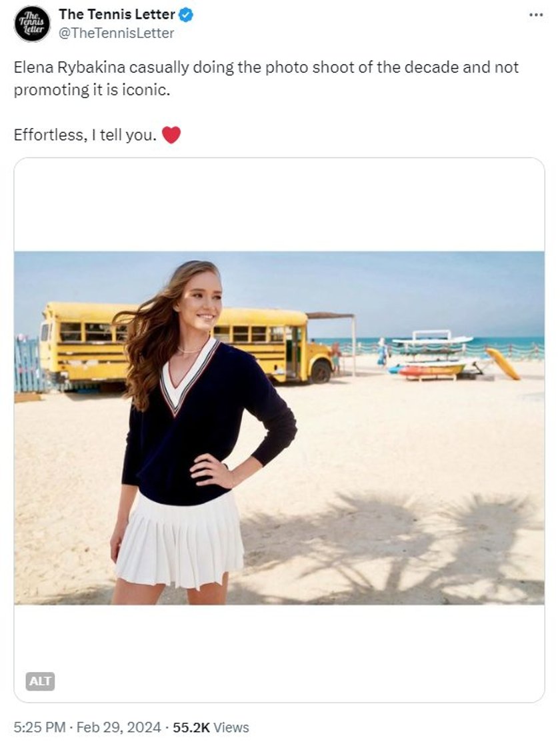
Task: Click the yellow school bus in photo
Action: (x=185, y=343)
